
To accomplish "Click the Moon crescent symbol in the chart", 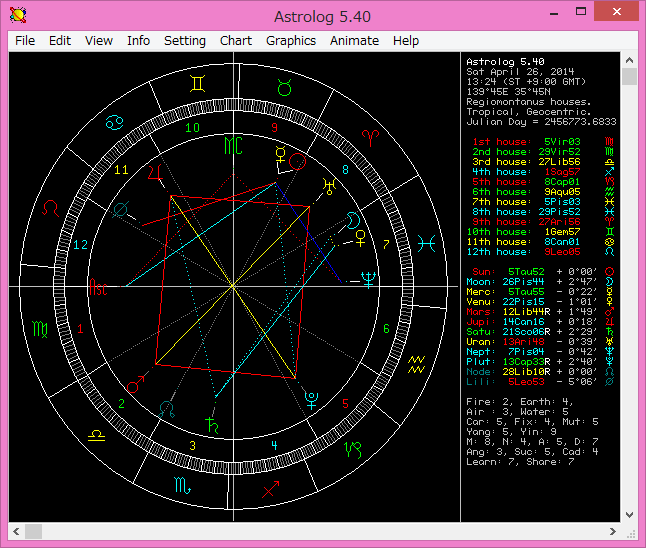I will pos(353,220).
